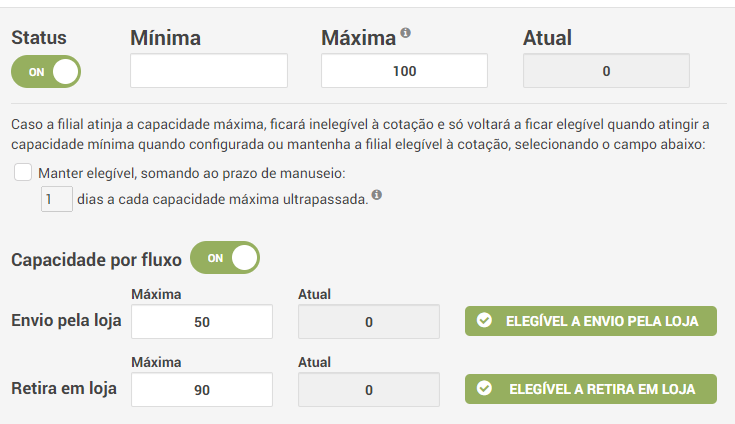This screenshot has height=424, width=735.
Task: Edit Envio pela loja Máxima value 50
Action: coord(202,322)
